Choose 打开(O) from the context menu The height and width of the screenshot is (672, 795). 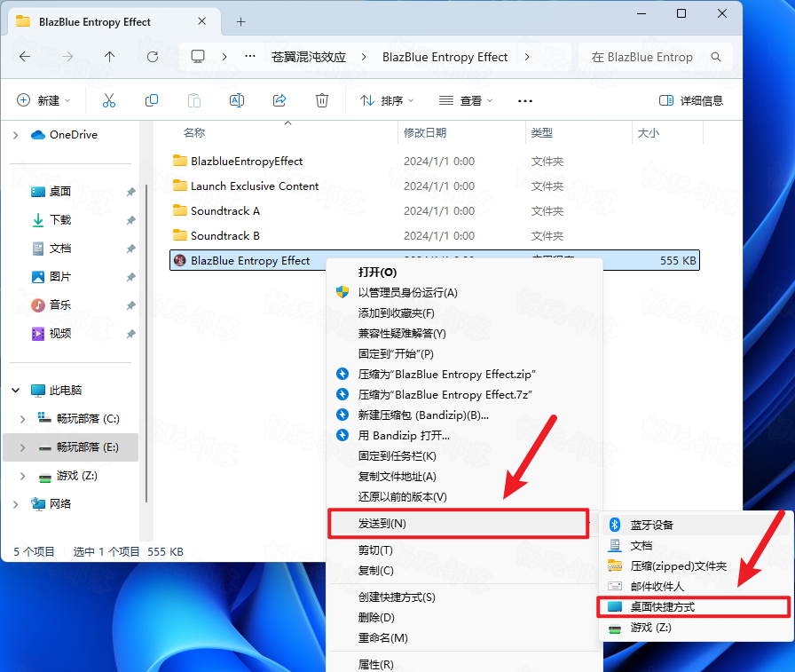click(377, 273)
